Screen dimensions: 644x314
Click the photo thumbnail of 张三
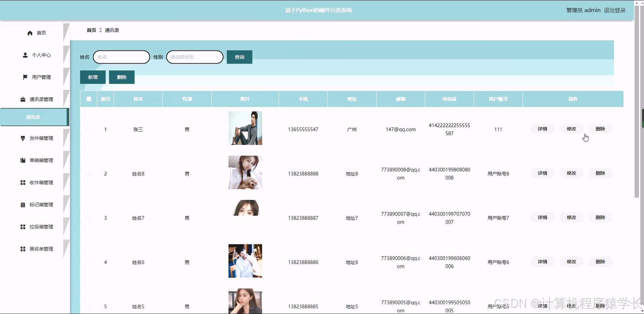click(245, 128)
